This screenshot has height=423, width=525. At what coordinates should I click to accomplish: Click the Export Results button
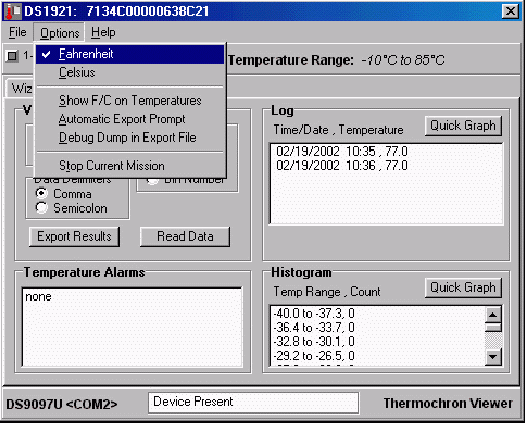(x=74, y=237)
